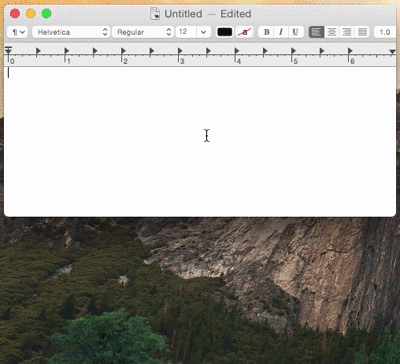Select the tab stop between 2 and 3
This screenshot has width=400, height=364.
pyautogui.click(x=151, y=51)
